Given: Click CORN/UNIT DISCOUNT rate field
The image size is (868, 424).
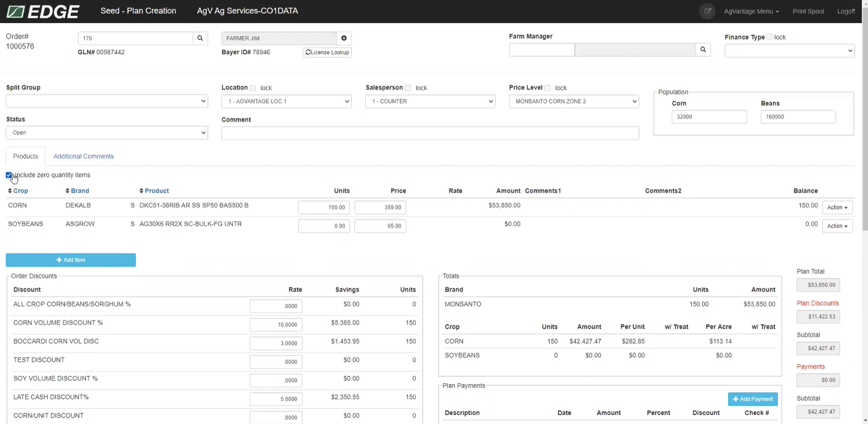Looking at the screenshot, I should (276, 417).
